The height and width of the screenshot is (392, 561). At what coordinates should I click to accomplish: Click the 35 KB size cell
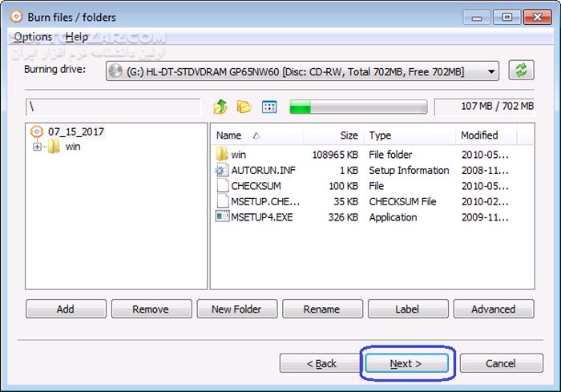345,201
